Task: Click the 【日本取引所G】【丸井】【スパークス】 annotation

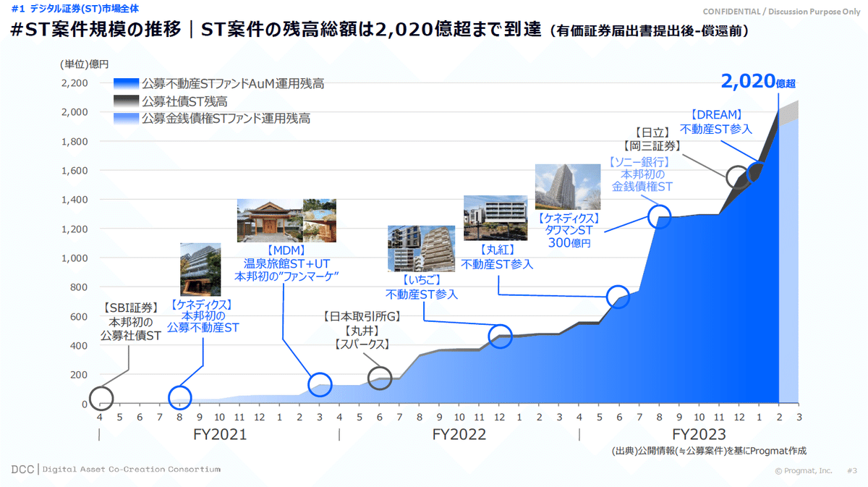Action: [362, 331]
